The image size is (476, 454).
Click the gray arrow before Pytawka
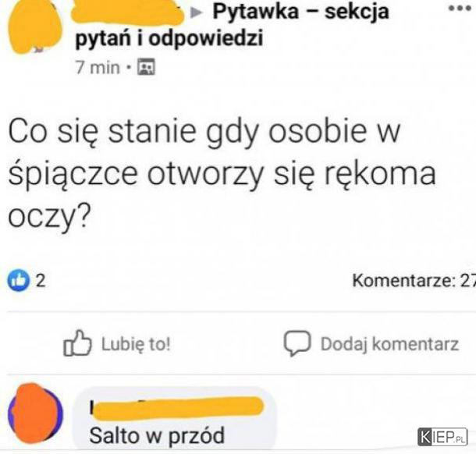point(197,12)
